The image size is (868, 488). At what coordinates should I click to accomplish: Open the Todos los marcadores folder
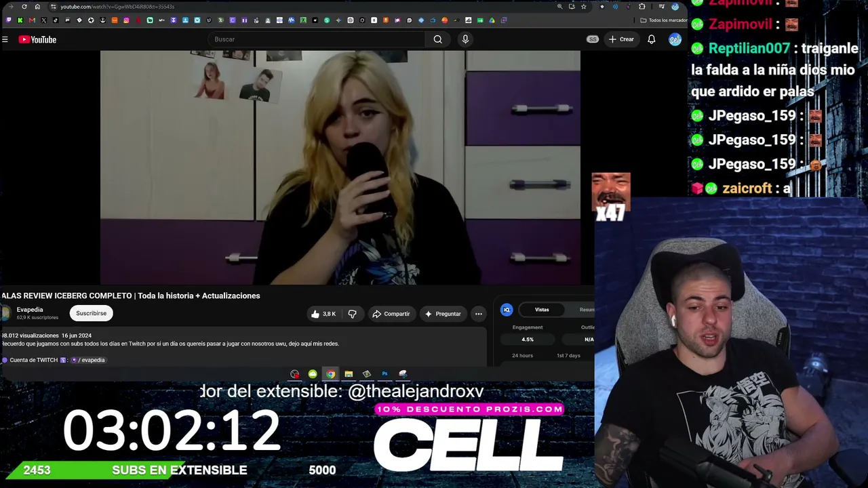coord(664,20)
